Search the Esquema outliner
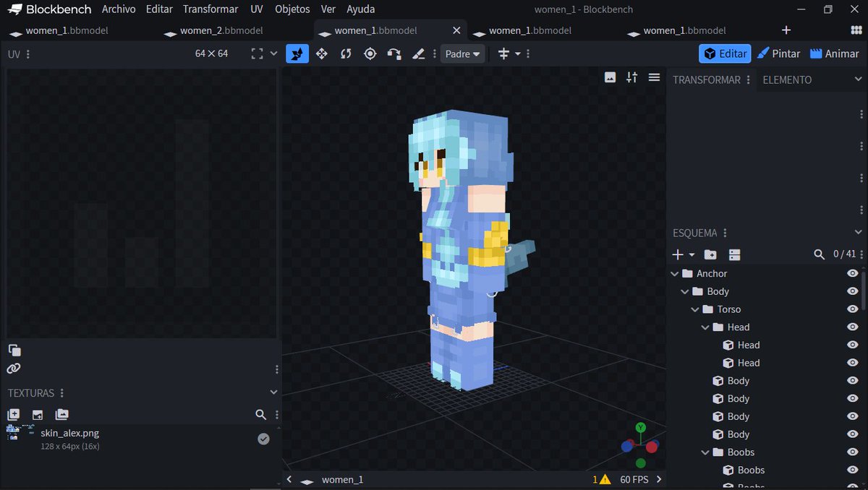 [819, 254]
